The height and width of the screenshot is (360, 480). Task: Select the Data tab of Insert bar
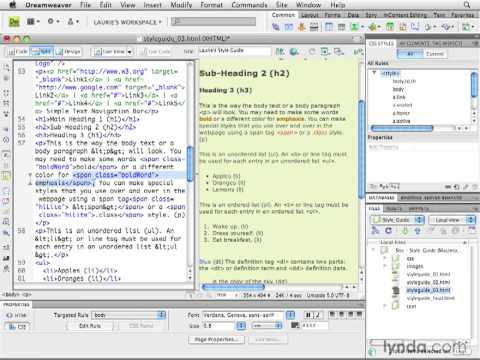click(353, 15)
